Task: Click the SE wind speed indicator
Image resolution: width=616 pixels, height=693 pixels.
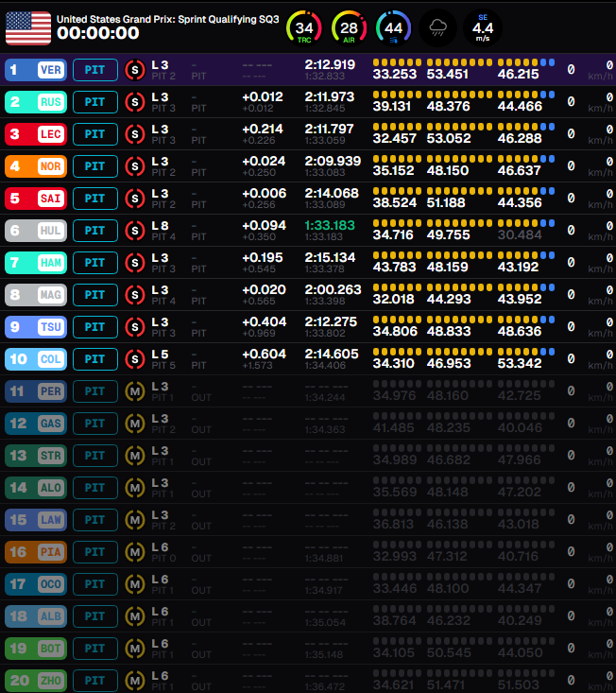Action: tap(483, 28)
